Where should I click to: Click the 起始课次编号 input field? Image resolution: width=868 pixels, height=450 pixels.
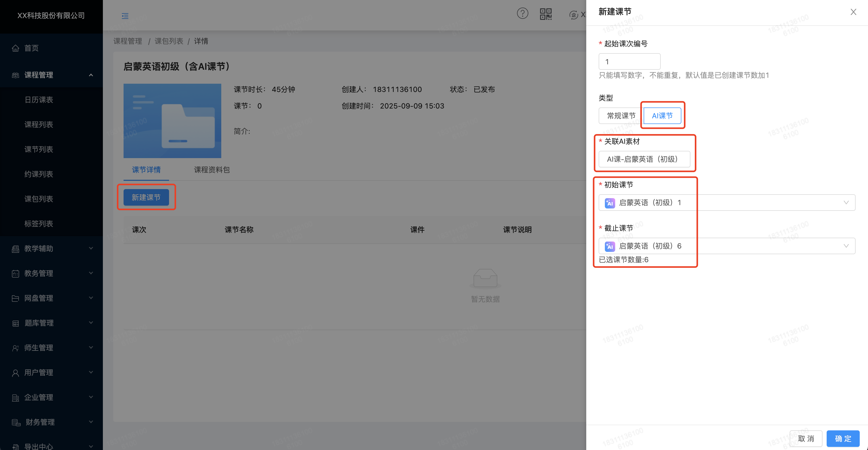click(629, 62)
